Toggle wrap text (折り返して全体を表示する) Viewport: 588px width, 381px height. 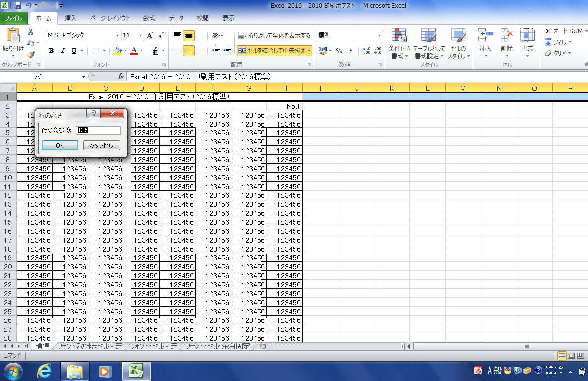(x=274, y=35)
